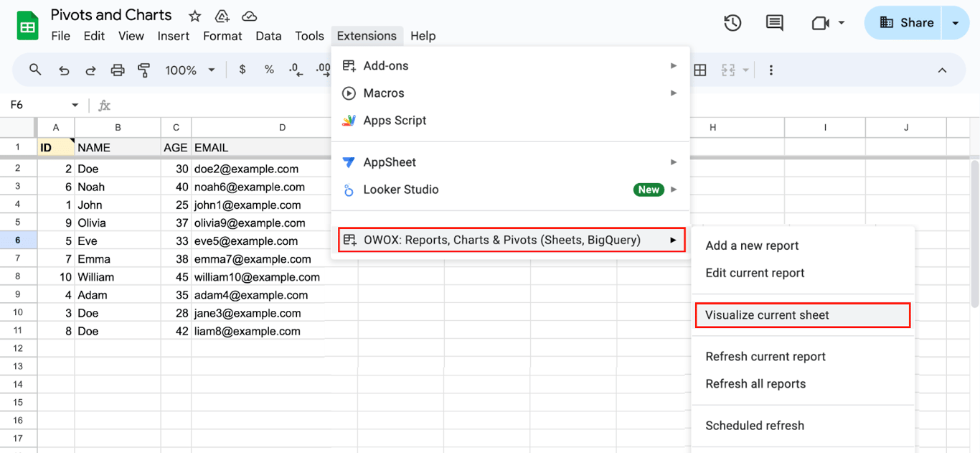Select Apps Script menu entry
The width and height of the screenshot is (980, 453).
[510, 121]
